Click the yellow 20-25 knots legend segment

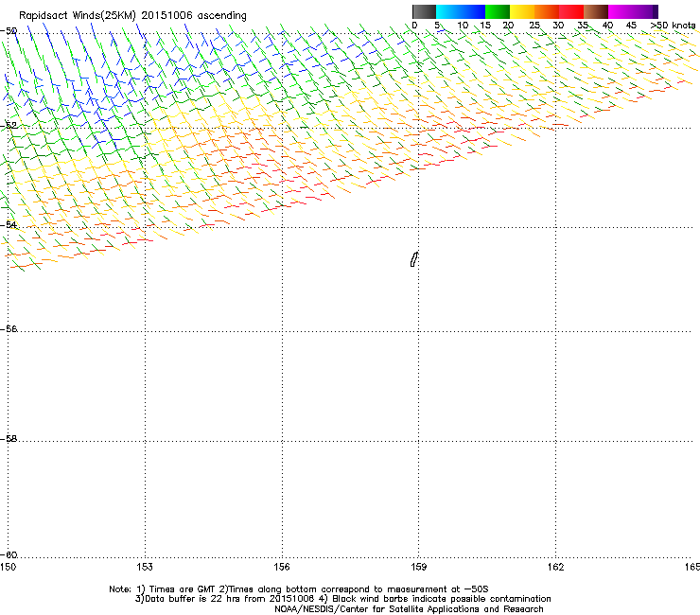click(x=522, y=11)
